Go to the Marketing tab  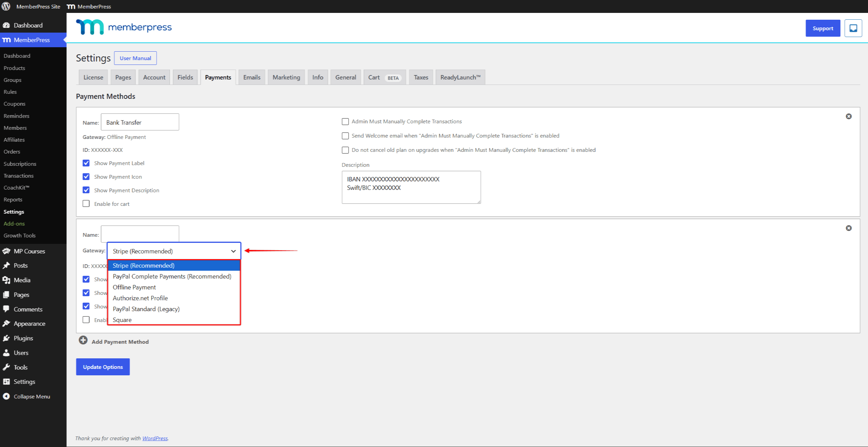click(286, 77)
